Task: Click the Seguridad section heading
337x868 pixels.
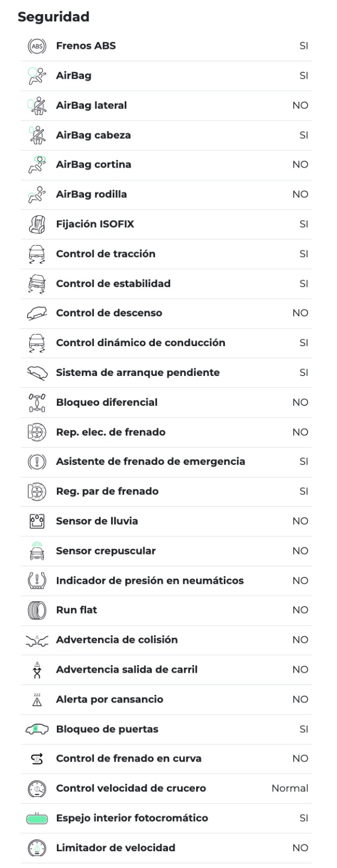Action: click(54, 17)
